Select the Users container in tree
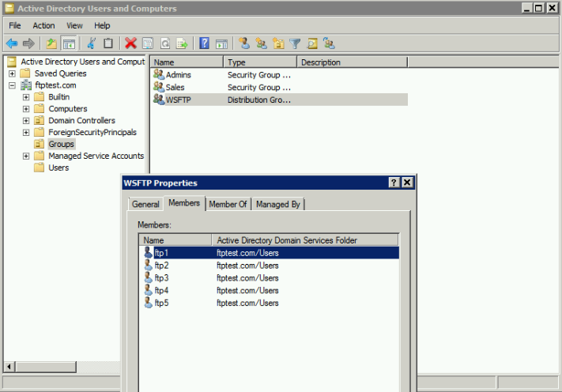This screenshot has height=392, width=562. (58, 168)
